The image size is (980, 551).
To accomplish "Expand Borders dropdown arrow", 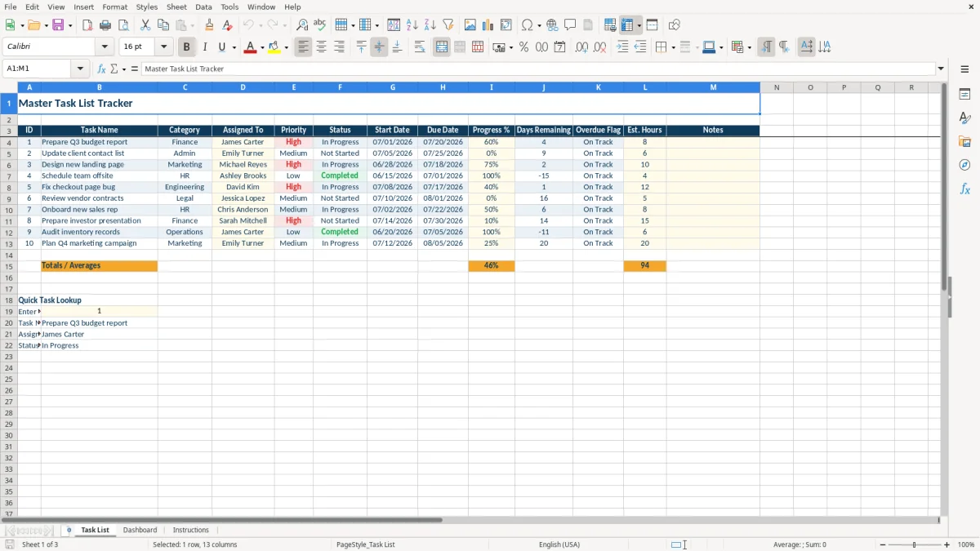I will click(x=674, y=47).
